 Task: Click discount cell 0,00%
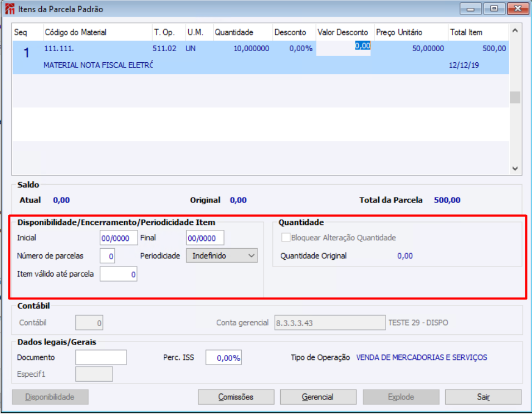coord(301,49)
